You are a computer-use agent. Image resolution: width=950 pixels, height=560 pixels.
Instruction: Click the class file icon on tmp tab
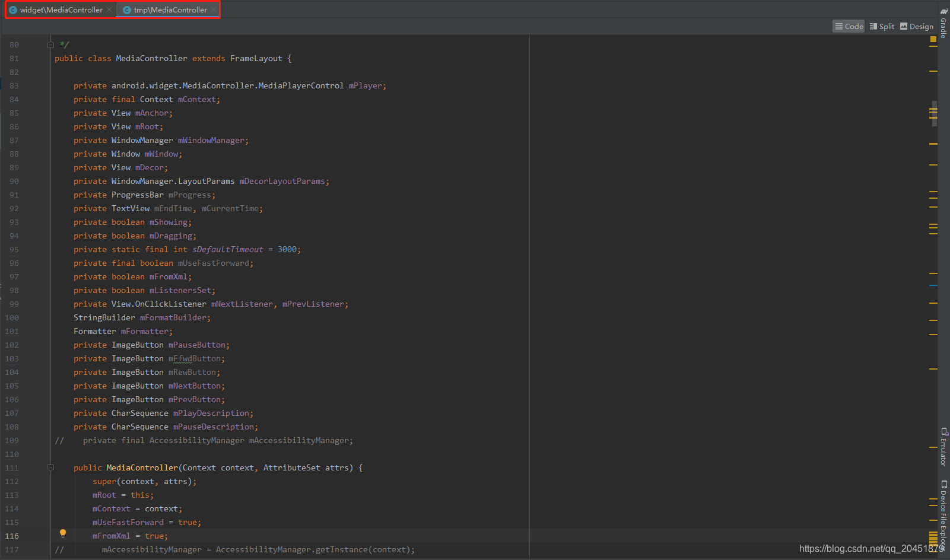(x=126, y=10)
